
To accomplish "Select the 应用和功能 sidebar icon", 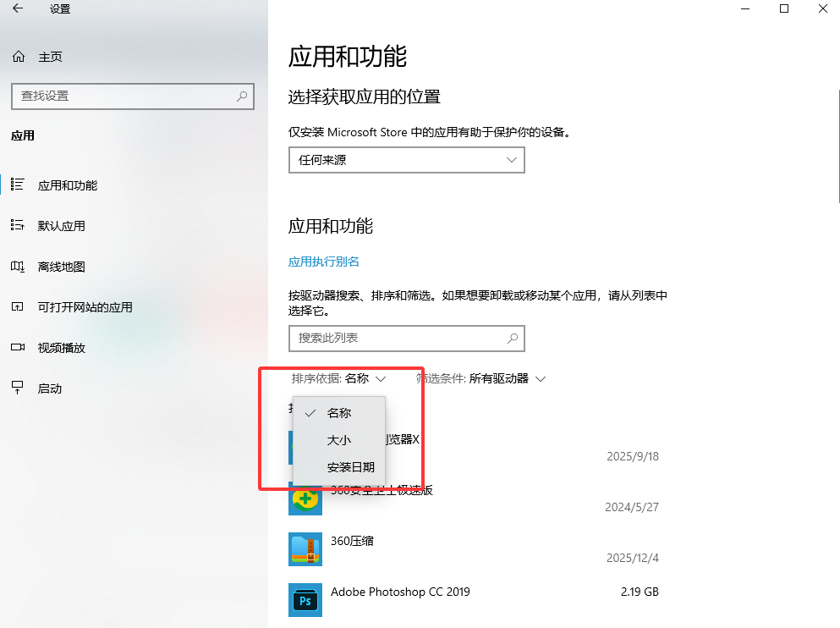I will (x=18, y=185).
